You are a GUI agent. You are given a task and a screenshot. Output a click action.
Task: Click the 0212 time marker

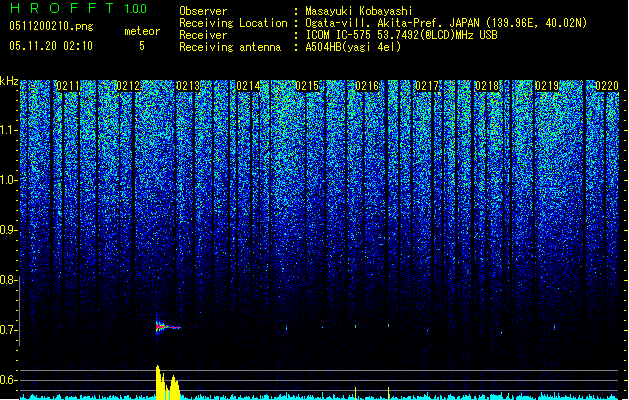pos(128,86)
